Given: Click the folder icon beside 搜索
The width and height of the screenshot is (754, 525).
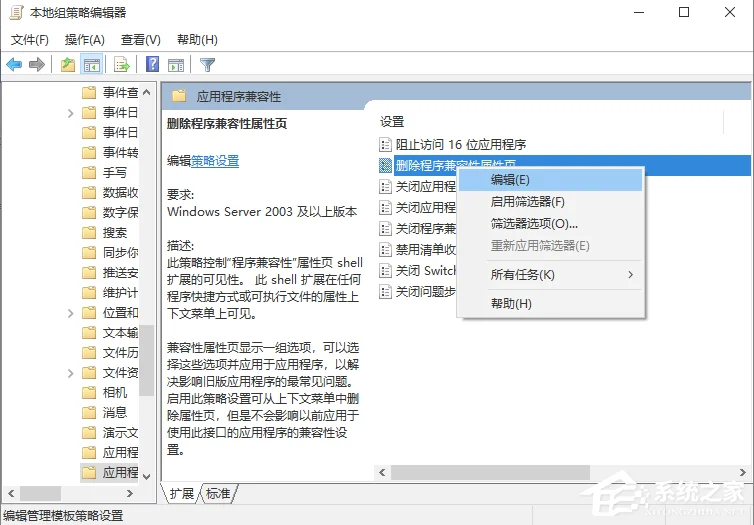Looking at the screenshot, I should point(89,233).
